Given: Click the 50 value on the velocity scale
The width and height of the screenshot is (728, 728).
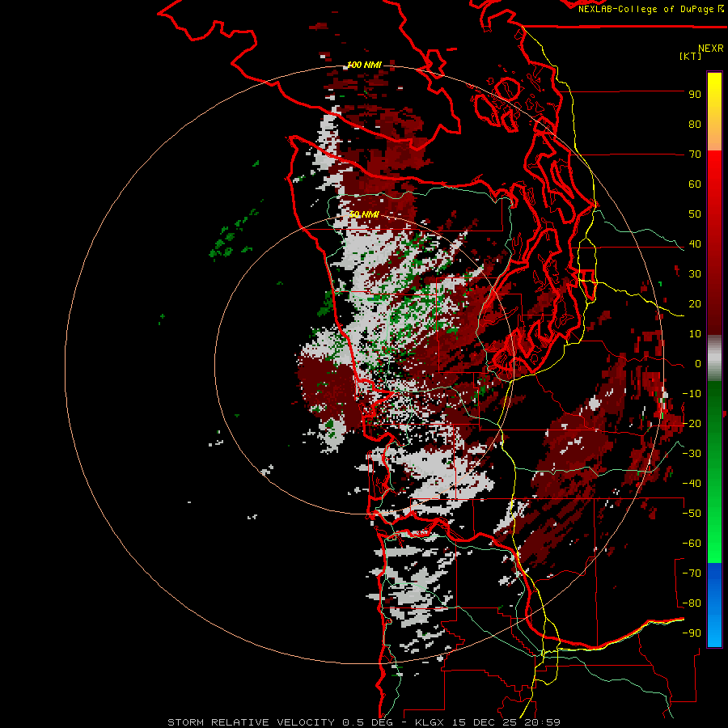Looking at the screenshot, I should 695,214.
